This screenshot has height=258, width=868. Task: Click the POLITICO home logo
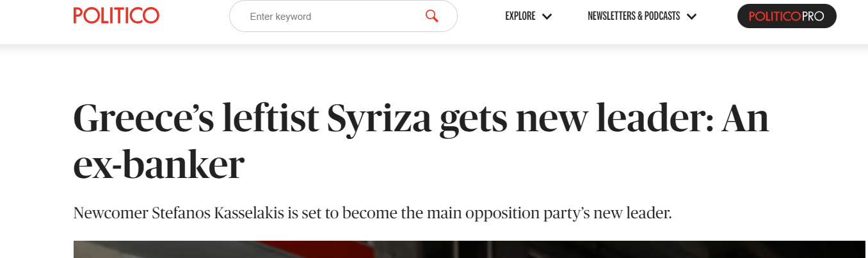point(116,15)
